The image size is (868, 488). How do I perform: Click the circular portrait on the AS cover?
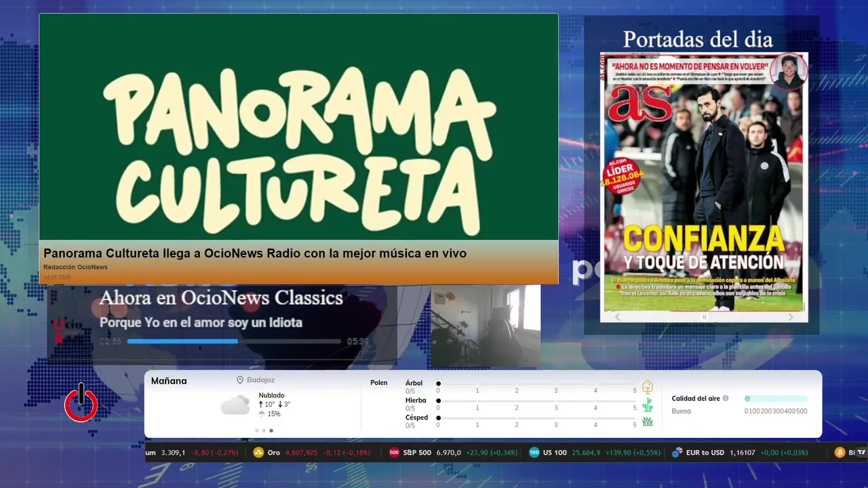click(789, 71)
